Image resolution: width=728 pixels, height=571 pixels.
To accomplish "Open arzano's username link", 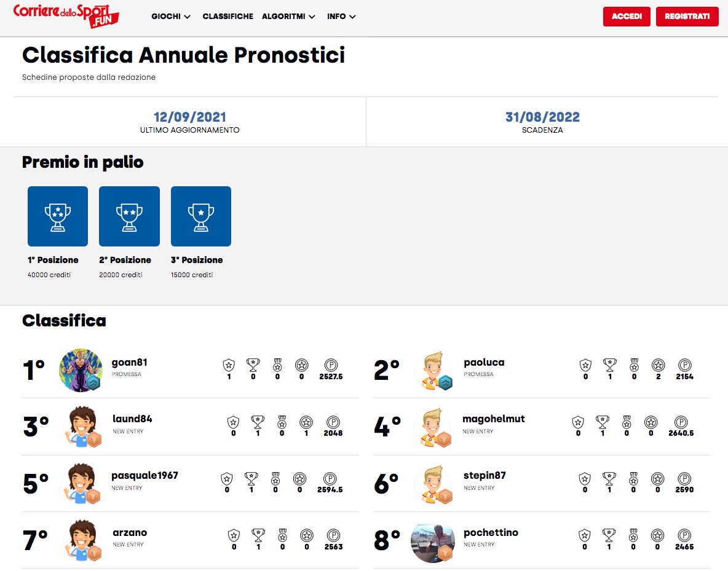I will [130, 532].
